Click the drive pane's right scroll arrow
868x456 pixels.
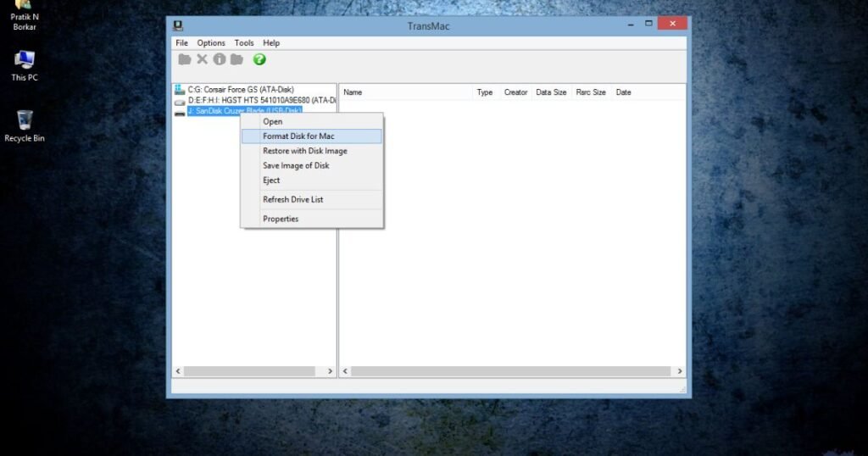[331, 371]
